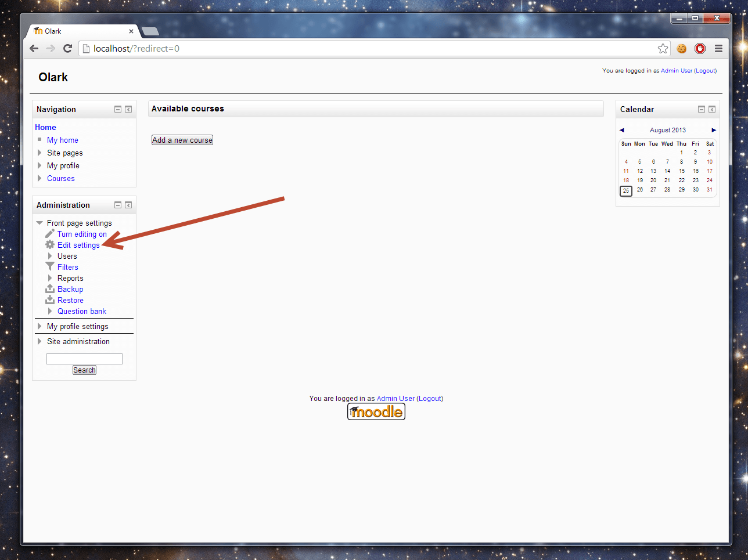
Task: Click the gear icon beside Edit settings
Action: pyautogui.click(x=50, y=245)
